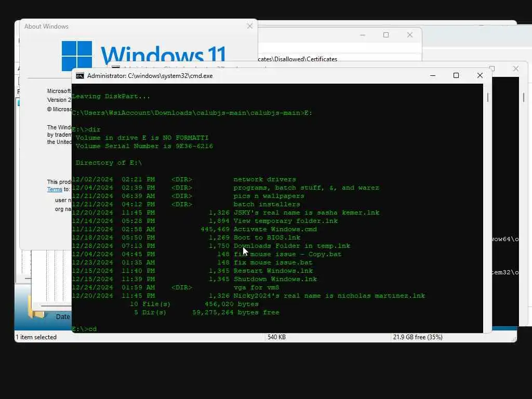Click the background console window scrollbar thumb

click(524, 97)
